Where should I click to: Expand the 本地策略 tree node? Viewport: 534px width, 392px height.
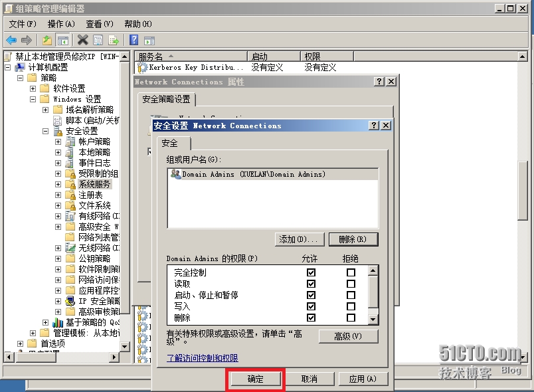pyautogui.click(x=58, y=152)
